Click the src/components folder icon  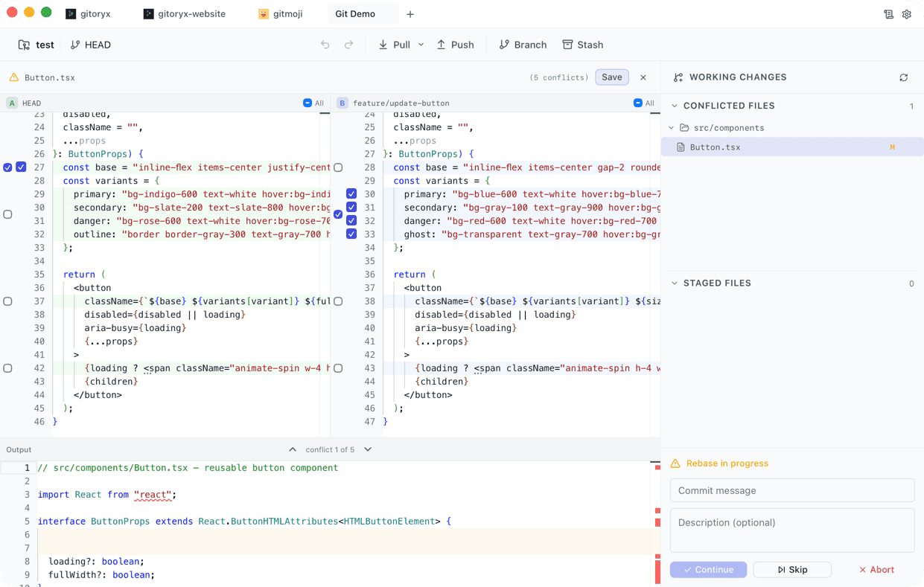pyautogui.click(x=684, y=128)
